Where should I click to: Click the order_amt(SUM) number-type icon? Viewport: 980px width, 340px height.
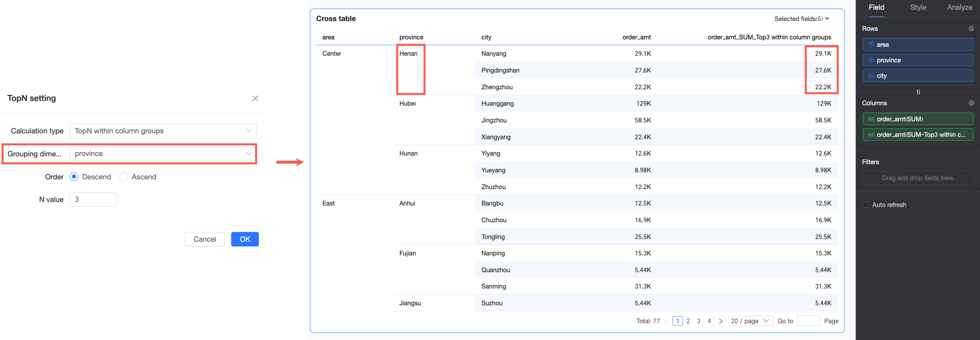(x=871, y=119)
